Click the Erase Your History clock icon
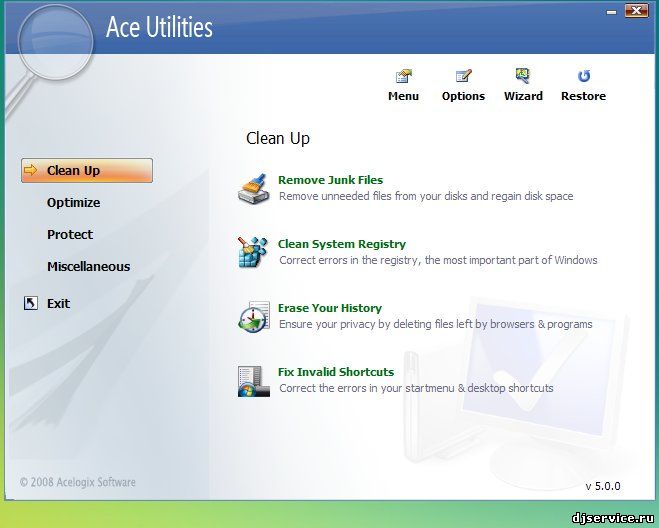Viewport: 659px width, 528px height. tap(253, 316)
